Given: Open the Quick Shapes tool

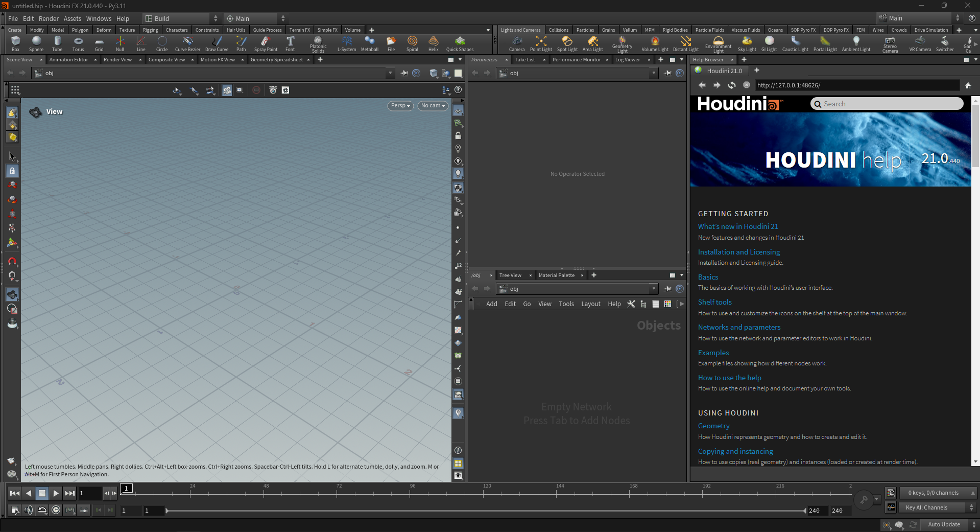Looking at the screenshot, I should (460, 43).
